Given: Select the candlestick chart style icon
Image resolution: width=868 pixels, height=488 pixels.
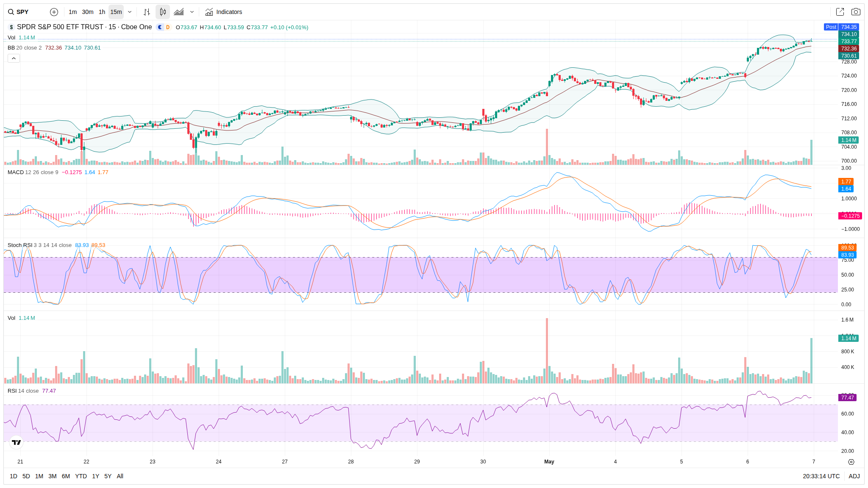Looking at the screenshot, I should pos(163,12).
